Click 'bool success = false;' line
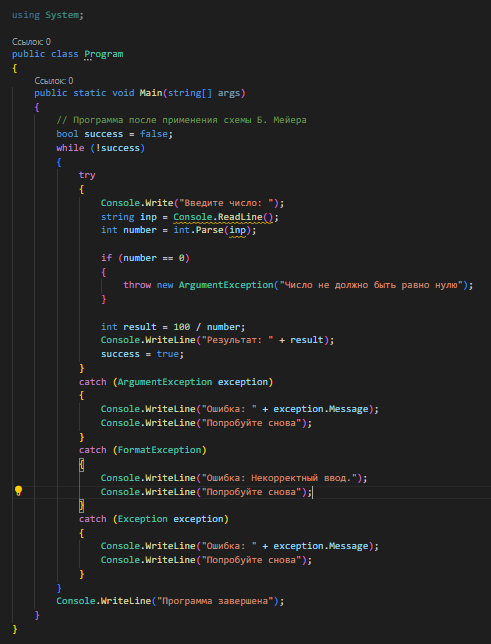Screen dimensions: 491x644 115,134
